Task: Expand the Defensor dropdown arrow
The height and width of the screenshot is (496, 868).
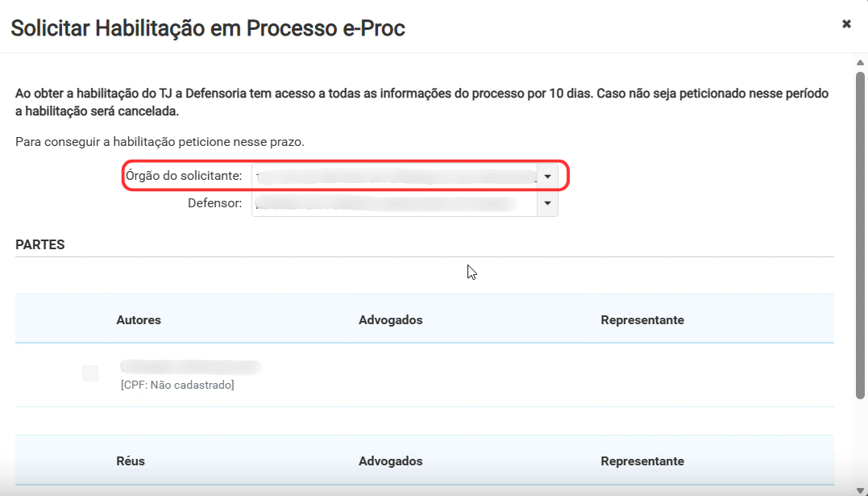Action: point(547,203)
